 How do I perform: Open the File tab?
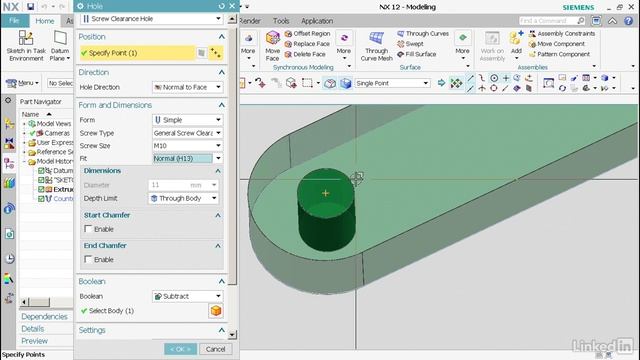pyautogui.click(x=14, y=21)
